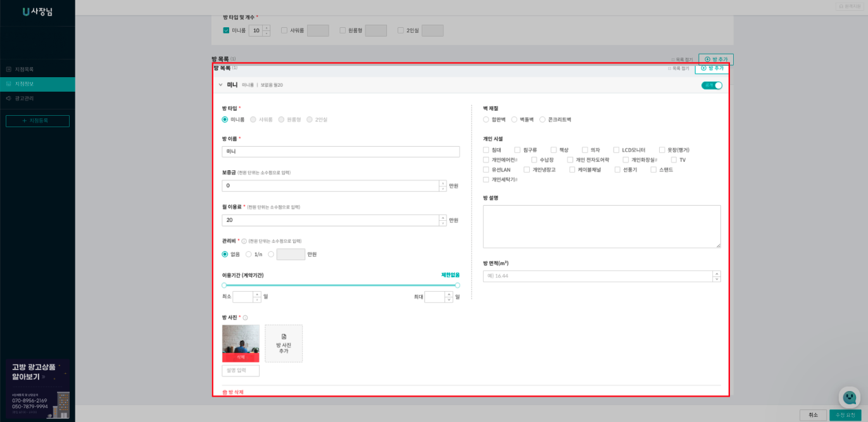The image size is (868, 422).
Task: Select the 원룸형 radio under 방 타입
Action: (x=281, y=120)
